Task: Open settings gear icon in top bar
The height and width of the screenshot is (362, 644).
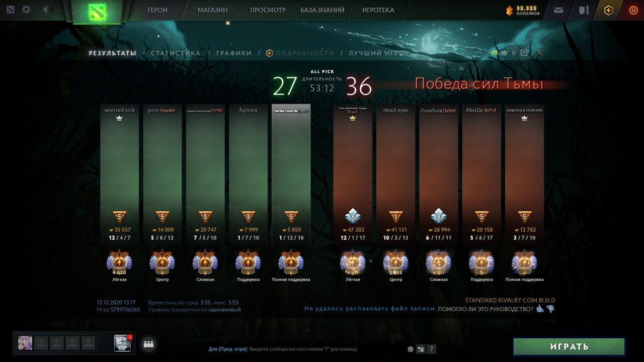Action: coord(26,10)
